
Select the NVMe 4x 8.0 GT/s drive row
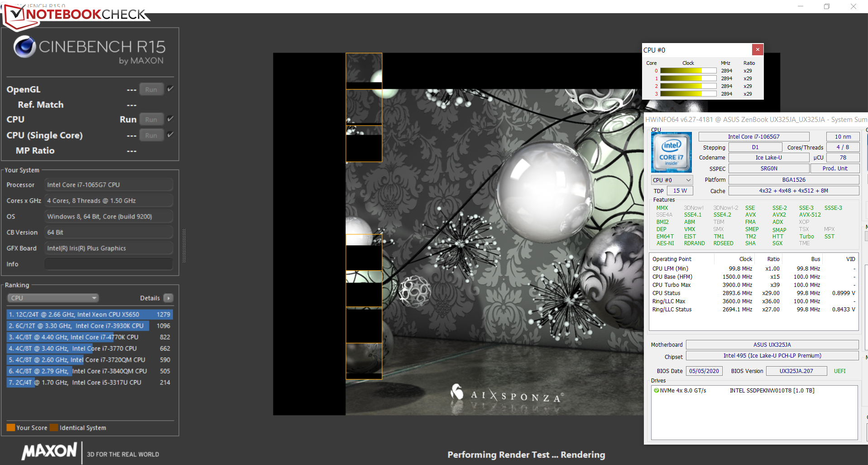(754, 390)
